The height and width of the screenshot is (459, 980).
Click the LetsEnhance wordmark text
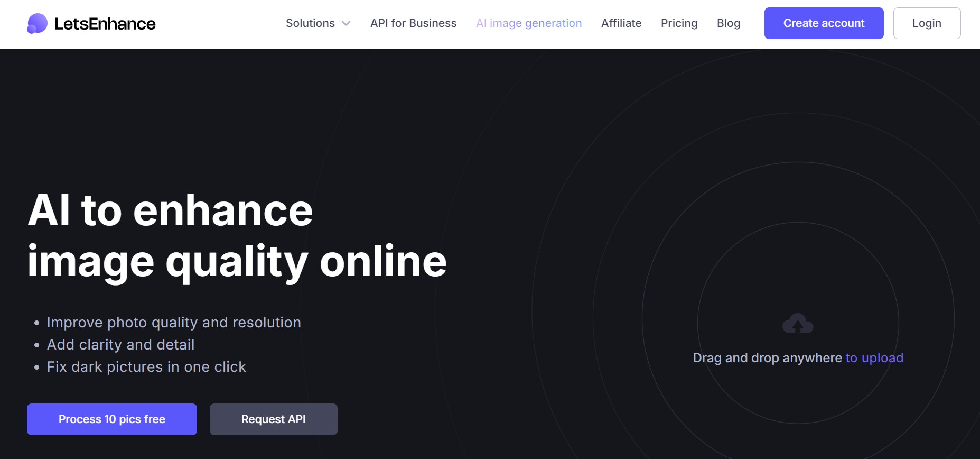pos(105,24)
